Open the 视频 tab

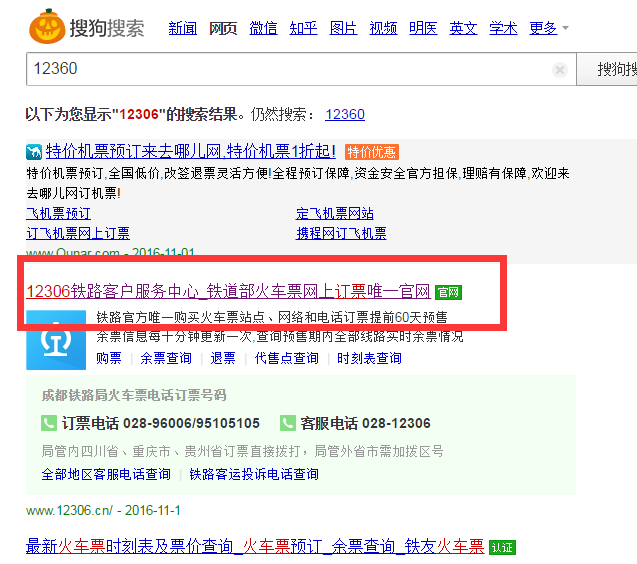tap(383, 28)
